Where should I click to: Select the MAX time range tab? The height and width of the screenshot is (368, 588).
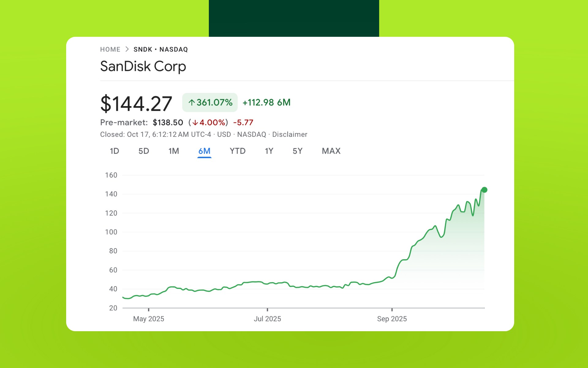click(331, 151)
